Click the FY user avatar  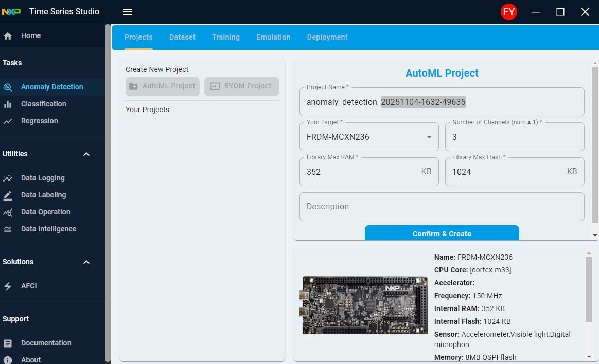[508, 12]
